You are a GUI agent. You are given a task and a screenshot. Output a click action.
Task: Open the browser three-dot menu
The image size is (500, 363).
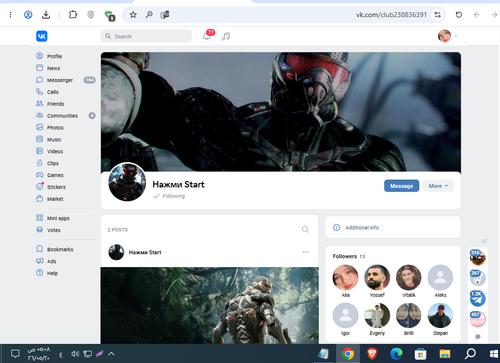(x=10, y=15)
